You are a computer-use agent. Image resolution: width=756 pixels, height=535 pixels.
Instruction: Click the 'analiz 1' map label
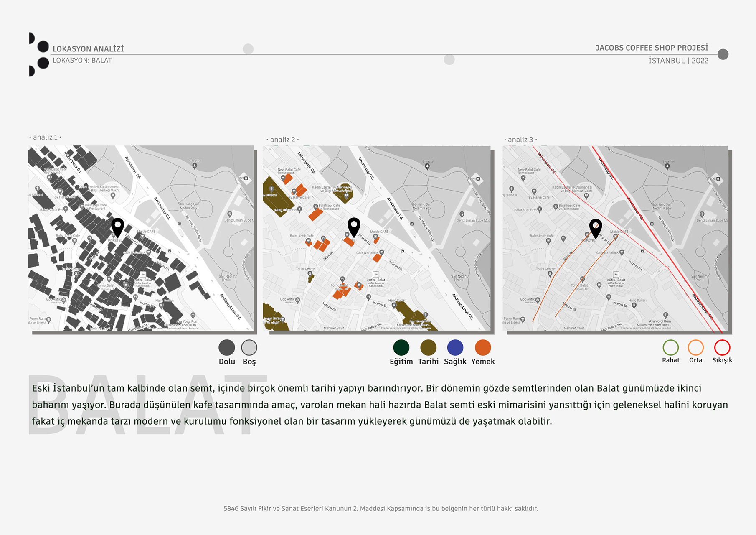[46, 137]
